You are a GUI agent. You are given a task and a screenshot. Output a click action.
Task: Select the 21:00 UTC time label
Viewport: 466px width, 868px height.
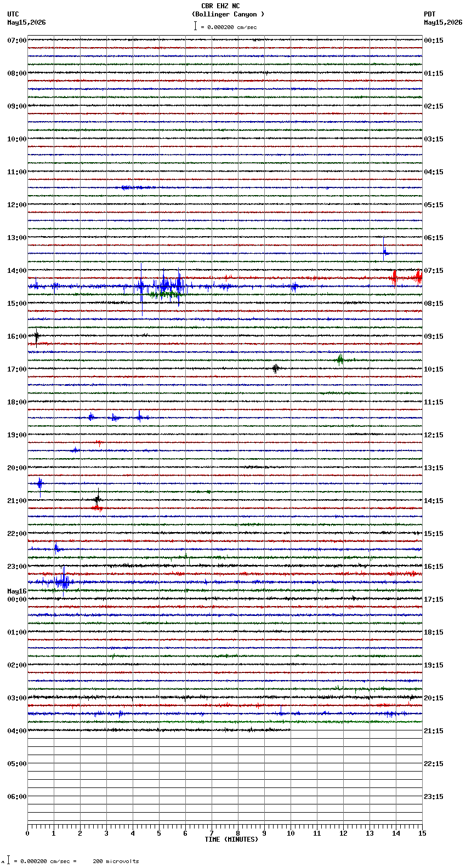click(17, 501)
